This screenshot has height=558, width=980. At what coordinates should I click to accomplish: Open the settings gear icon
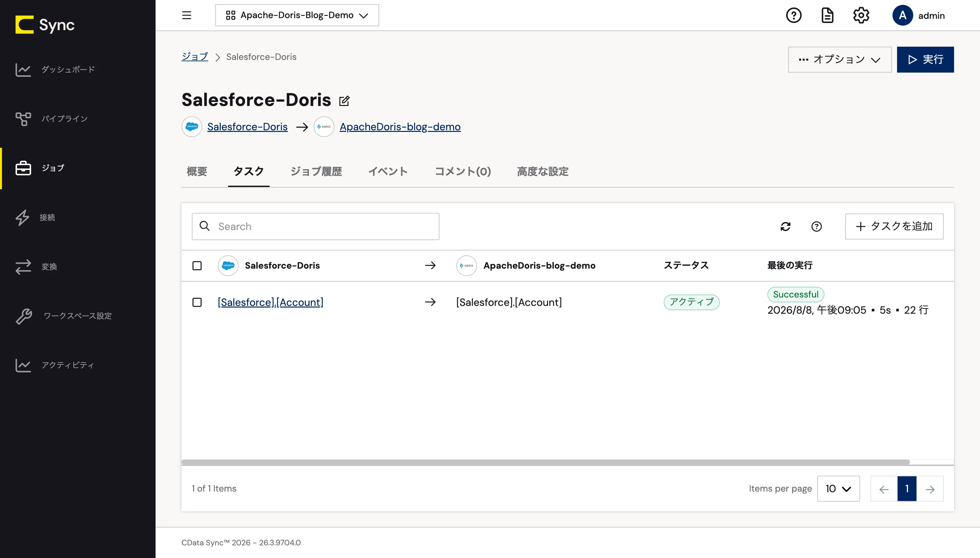(861, 15)
